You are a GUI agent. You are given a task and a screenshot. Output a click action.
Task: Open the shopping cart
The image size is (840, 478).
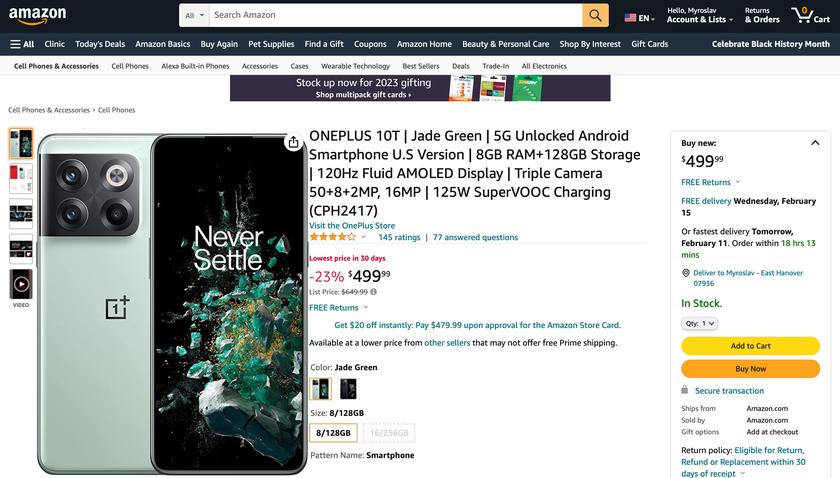point(811,16)
